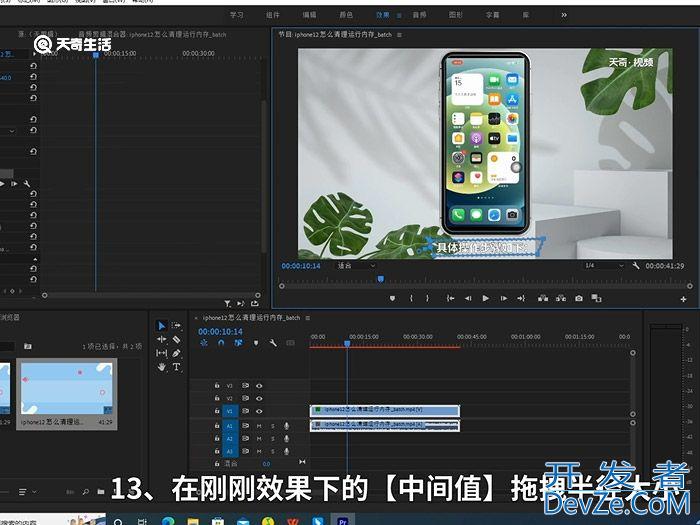Export frame with camera icon
This screenshot has width=700, height=525.
click(579, 298)
